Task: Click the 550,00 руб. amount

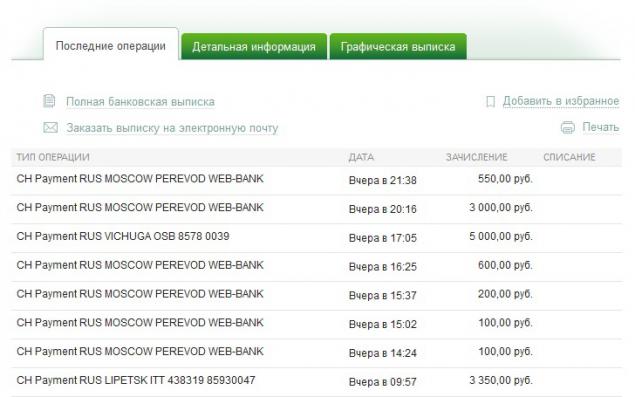Action: point(505,179)
